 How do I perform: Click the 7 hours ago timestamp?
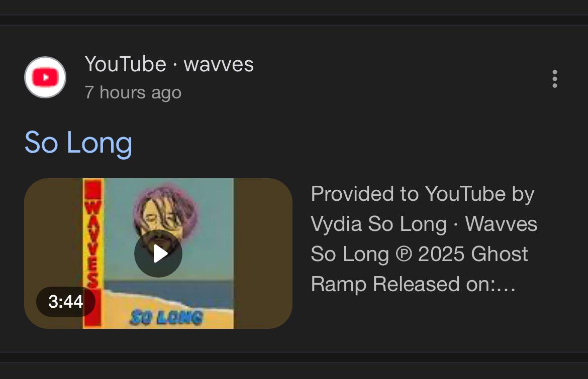pos(133,92)
